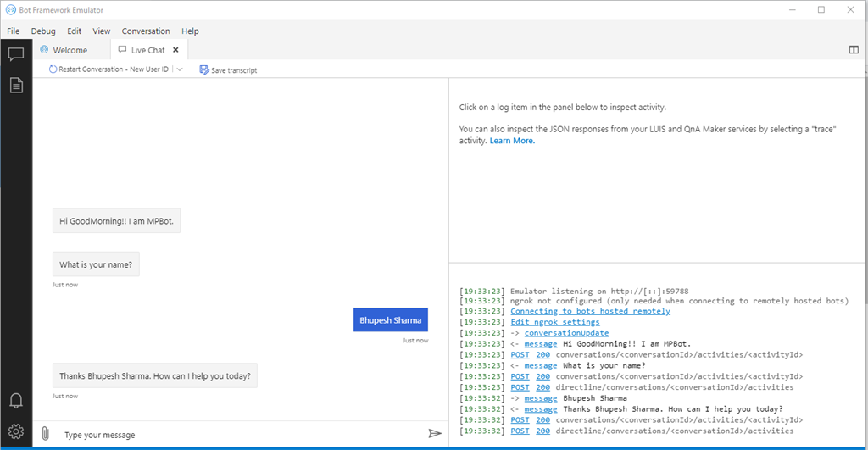Click the Restart Conversation refresh icon

pyautogui.click(x=53, y=69)
